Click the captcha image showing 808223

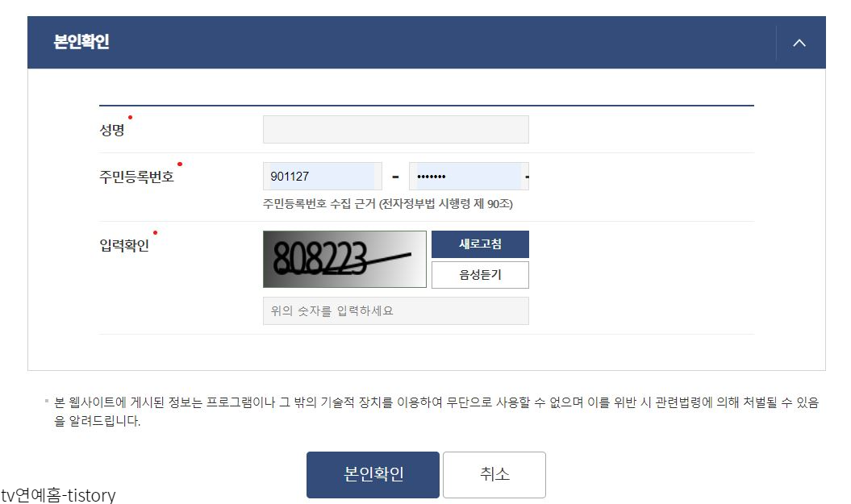click(344, 260)
